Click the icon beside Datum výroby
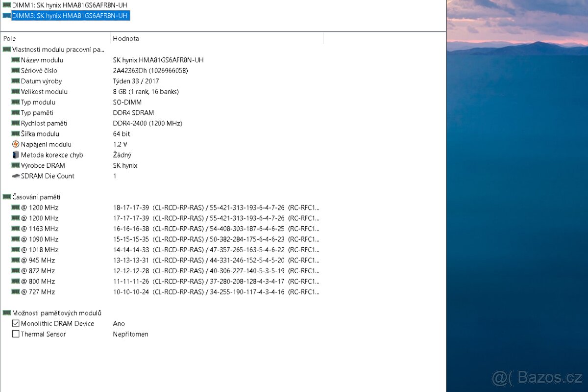 pyautogui.click(x=15, y=81)
